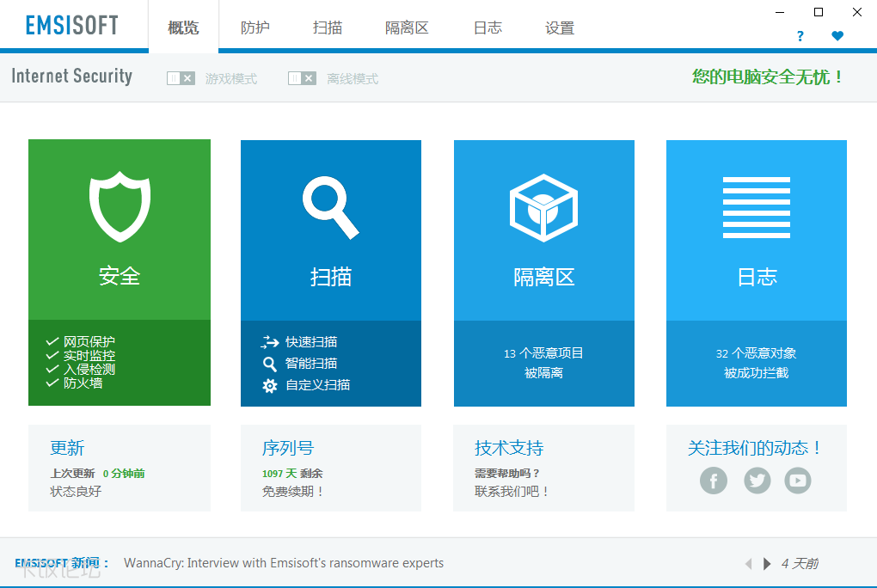
Task: Click the question mark help icon
Action: (x=800, y=36)
